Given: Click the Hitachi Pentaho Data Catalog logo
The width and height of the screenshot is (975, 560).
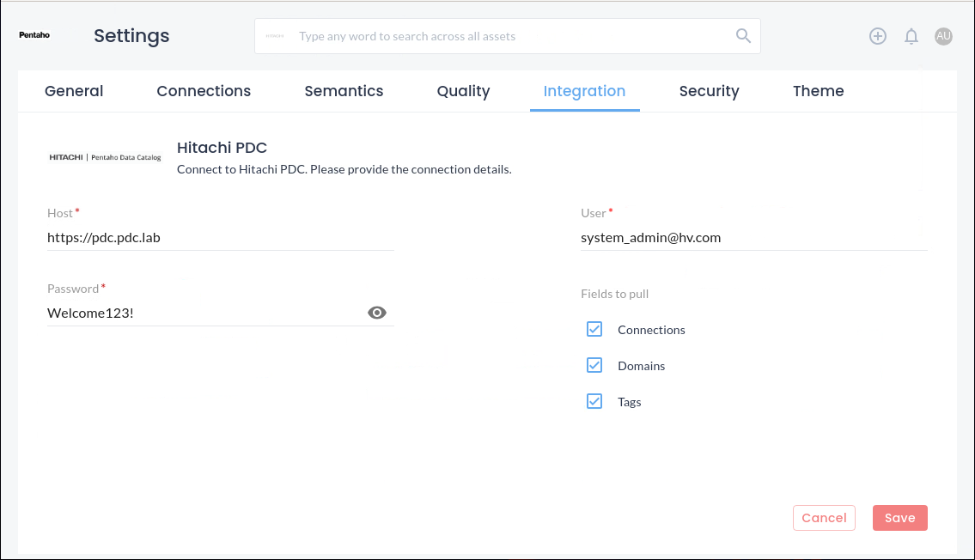Looking at the screenshot, I should [x=105, y=157].
